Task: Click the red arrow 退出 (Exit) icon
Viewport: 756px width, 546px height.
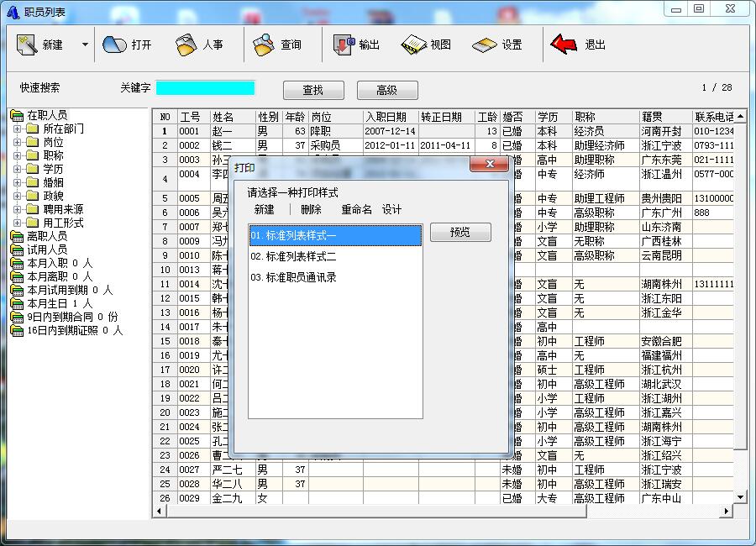Action: [x=564, y=45]
